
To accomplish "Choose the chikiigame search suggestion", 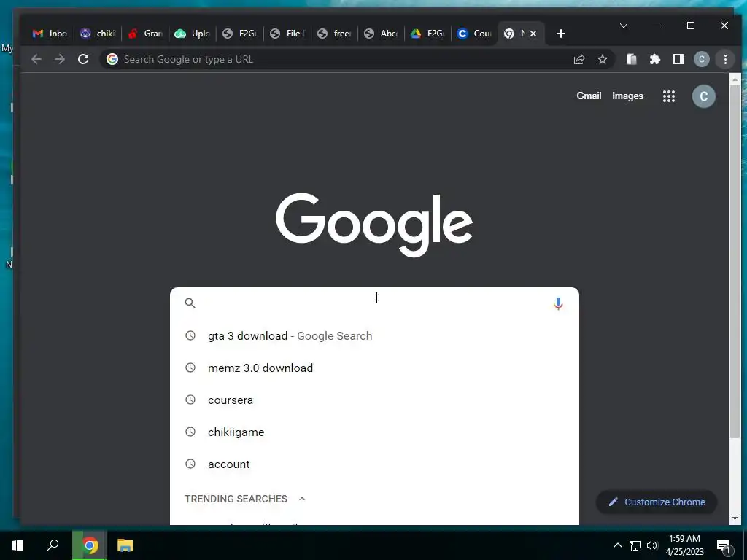I will point(374,432).
